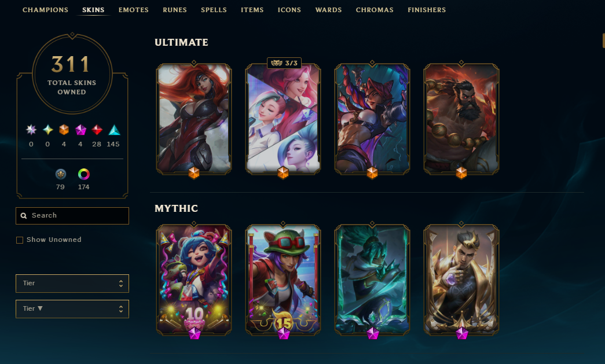
Task: Click the white Transcendent star gem icon
Action: [31, 130]
